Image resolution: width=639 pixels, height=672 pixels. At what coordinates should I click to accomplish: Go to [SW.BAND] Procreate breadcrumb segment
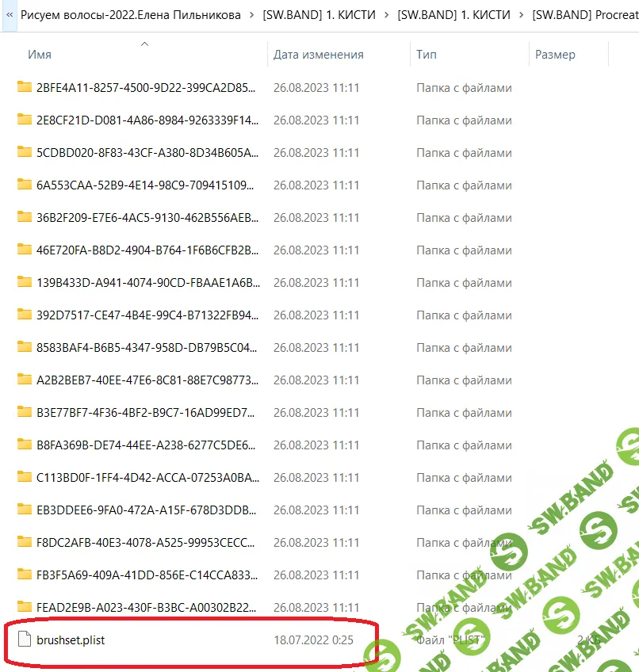click(584, 14)
